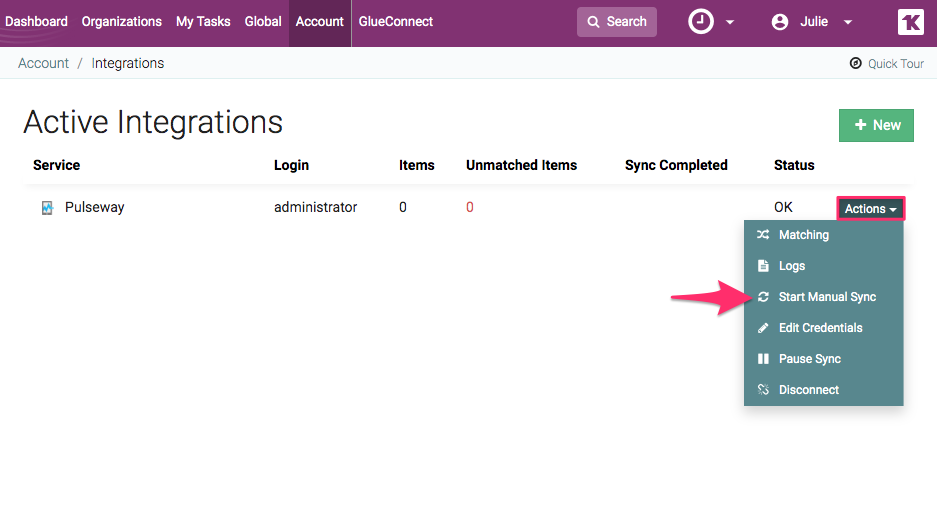
Task: Go to the GlueConnect tab
Action: [x=396, y=22]
